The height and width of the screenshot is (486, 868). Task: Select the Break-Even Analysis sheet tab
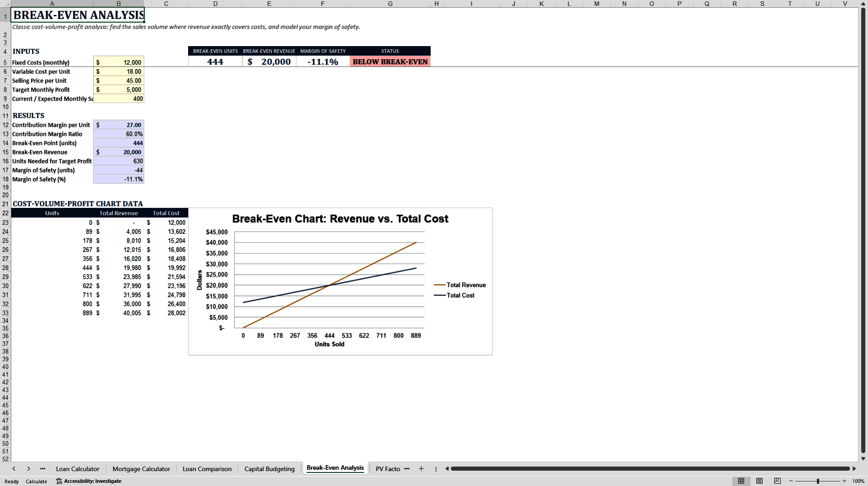click(x=335, y=468)
